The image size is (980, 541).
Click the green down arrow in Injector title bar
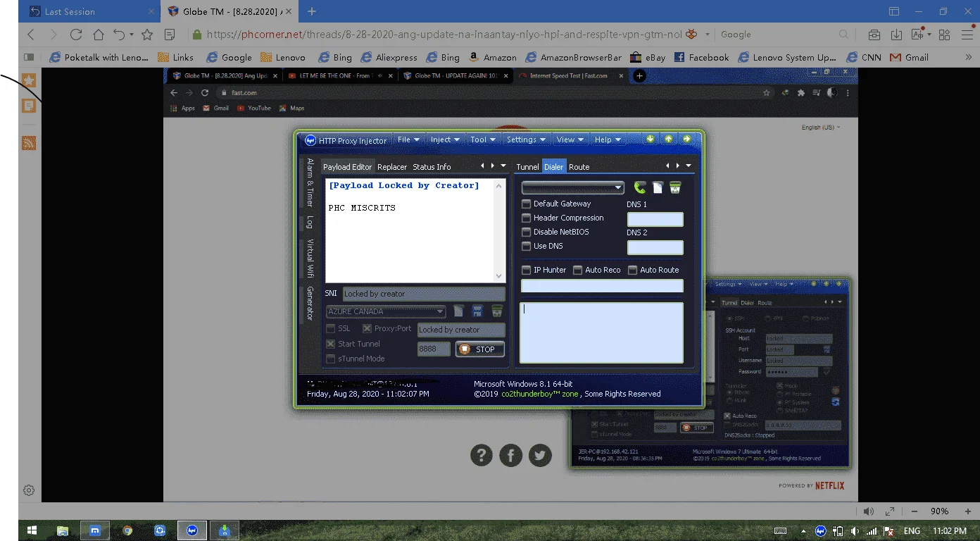tap(651, 139)
